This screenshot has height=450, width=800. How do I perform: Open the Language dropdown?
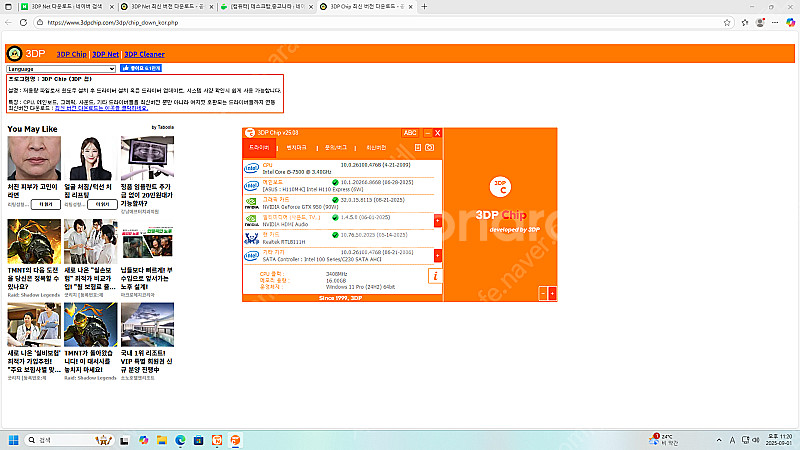point(61,69)
